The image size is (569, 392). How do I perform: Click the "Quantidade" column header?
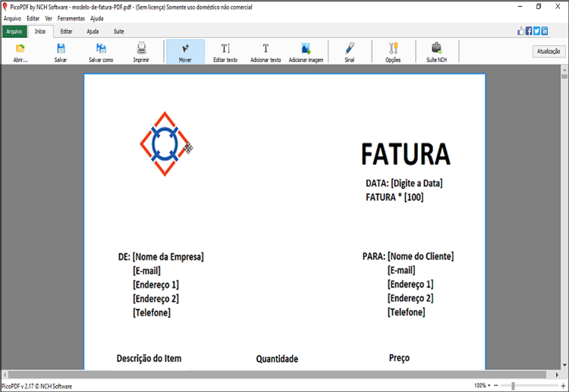(277, 359)
